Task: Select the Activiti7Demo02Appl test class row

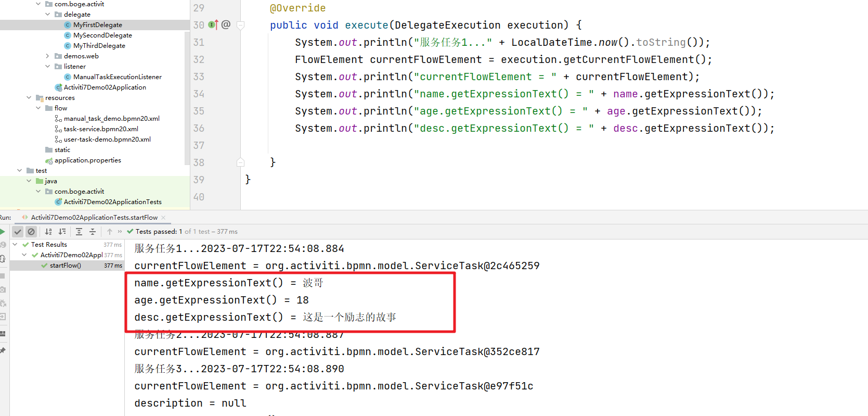Action: click(67, 255)
